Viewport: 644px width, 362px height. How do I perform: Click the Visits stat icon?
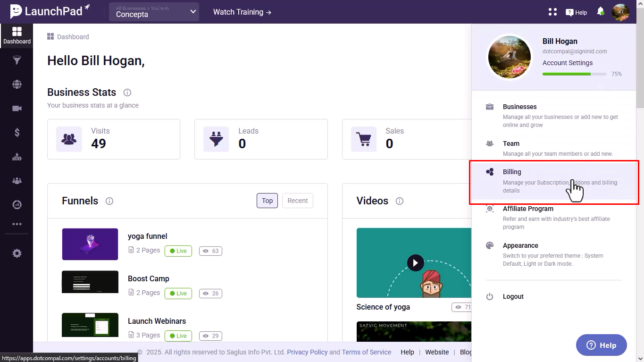tap(69, 139)
